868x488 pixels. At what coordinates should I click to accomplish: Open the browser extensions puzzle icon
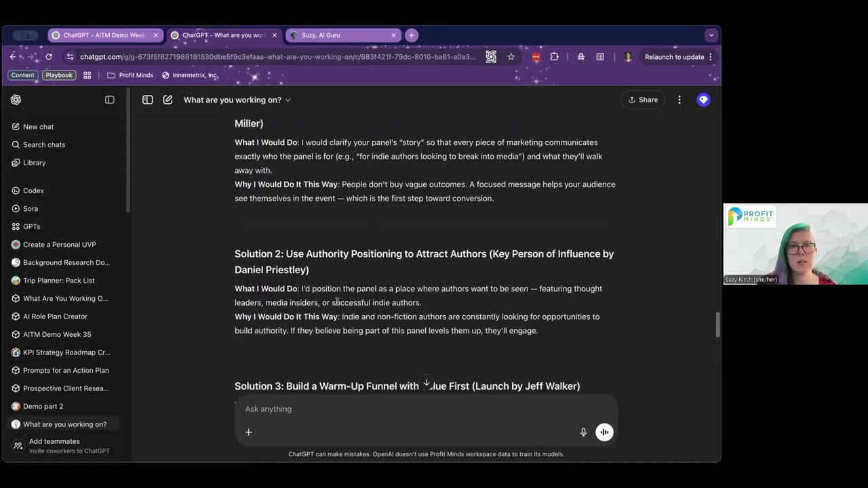pos(555,57)
